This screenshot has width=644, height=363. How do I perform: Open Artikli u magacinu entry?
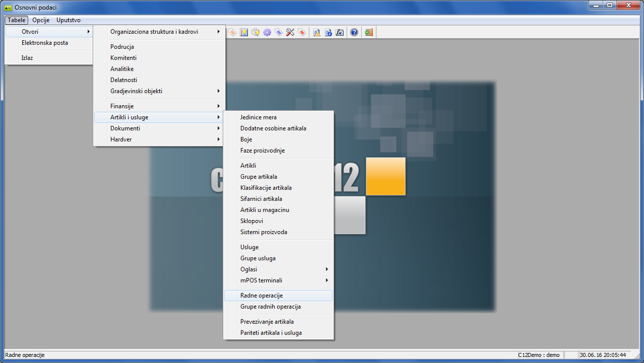click(x=265, y=210)
